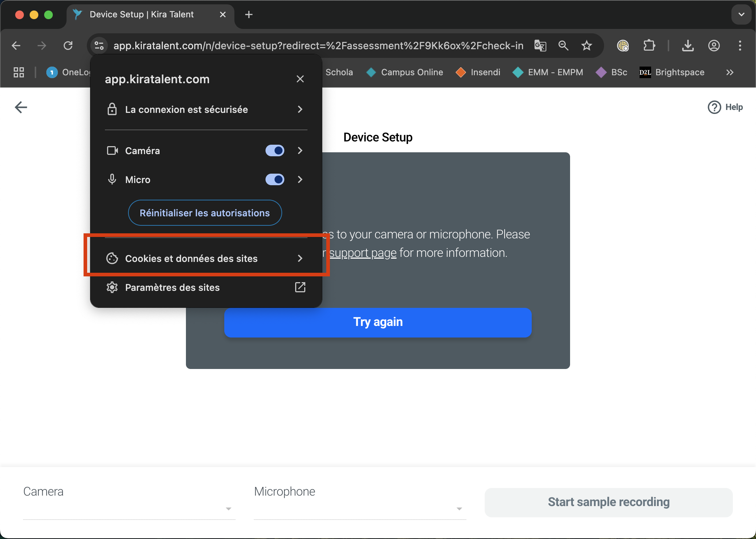Open the Downloads icon in toolbar
This screenshot has width=756, height=539.
point(688,46)
